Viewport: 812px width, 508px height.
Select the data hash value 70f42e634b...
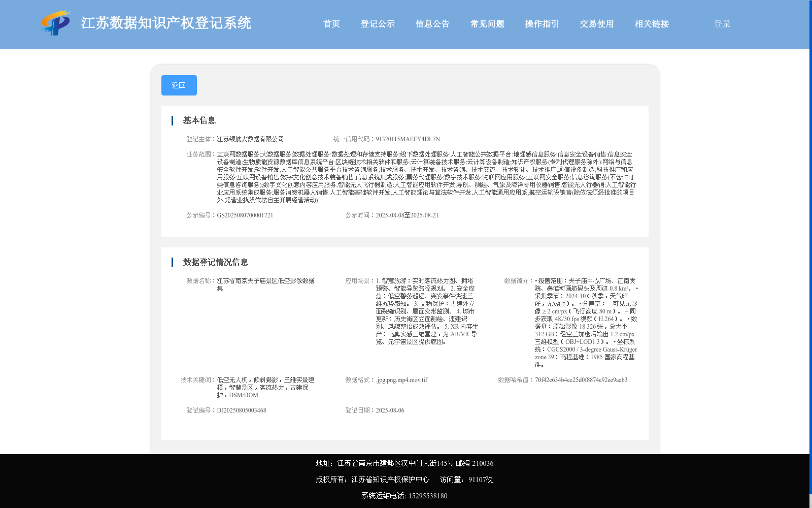(x=581, y=380)
